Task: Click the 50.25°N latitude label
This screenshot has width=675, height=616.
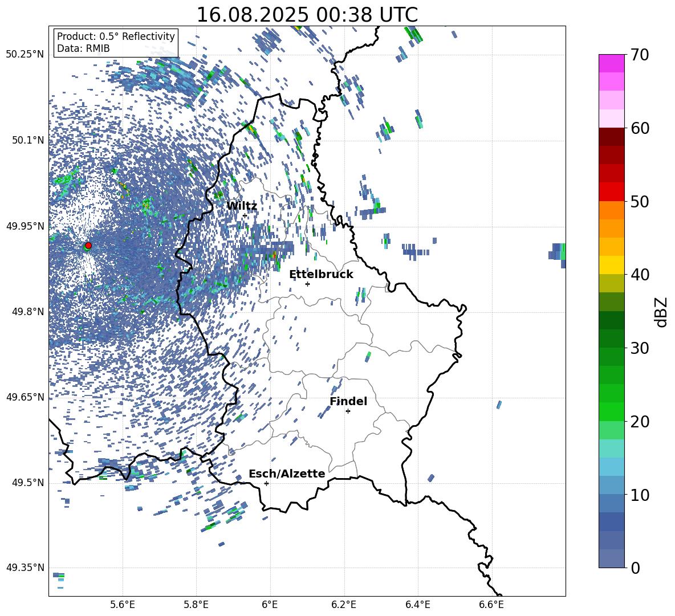Action: pyautogui.click(x=25, y=55)
